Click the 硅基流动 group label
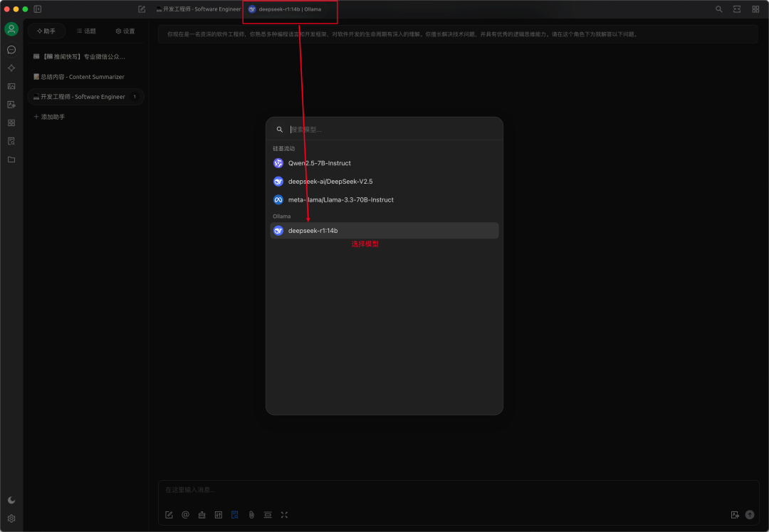769x532 pixels. [284, 149]
